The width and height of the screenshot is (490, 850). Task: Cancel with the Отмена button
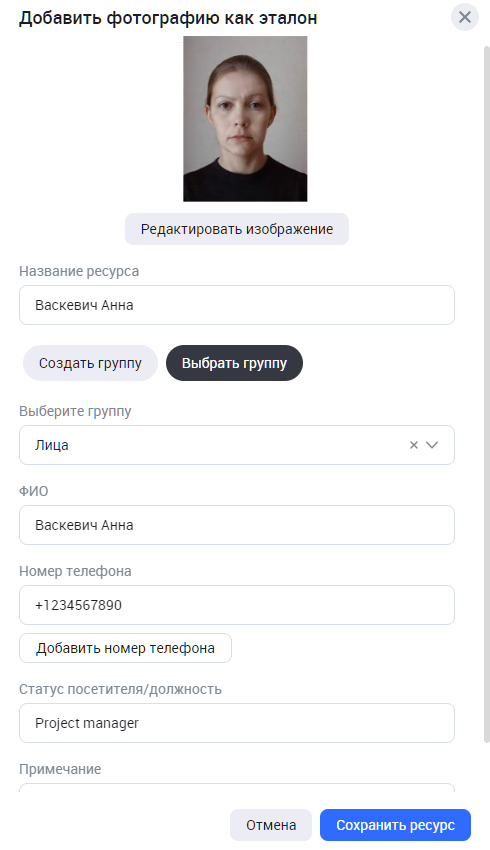tap(271, 825)
